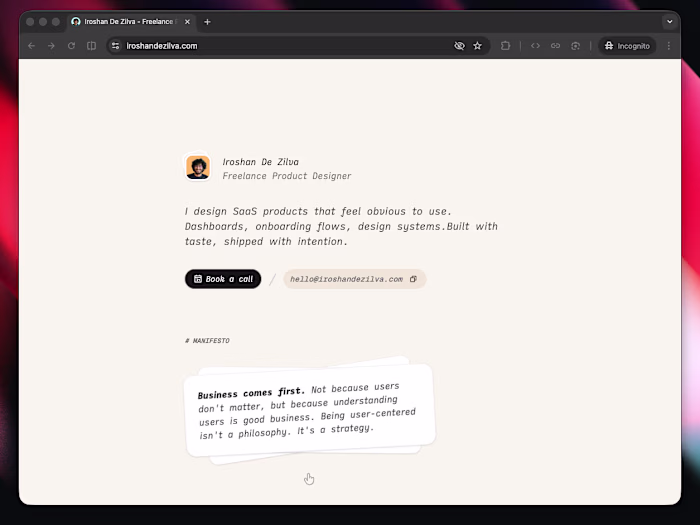The image size is (700, 525).
Task: Reload the page with the refresh icon
Action: [x=71, y=46]
